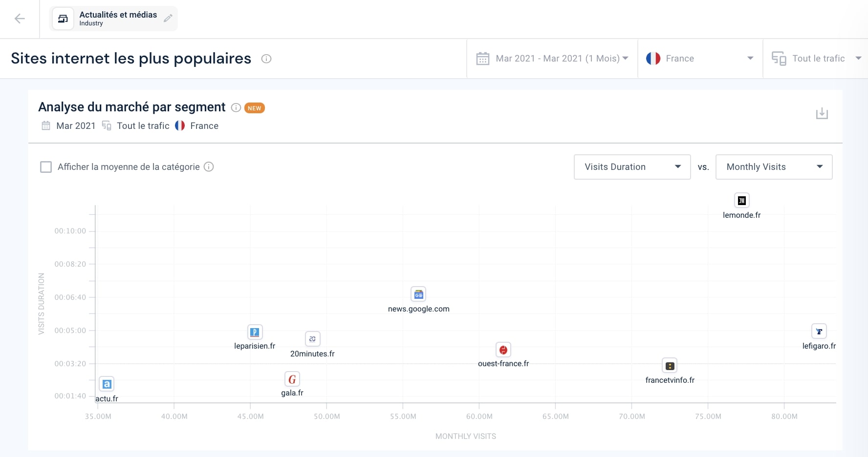Screen dimensions: 868x457
Task: Click the 20minutes.fr label
Action: [x=312, y=353]
